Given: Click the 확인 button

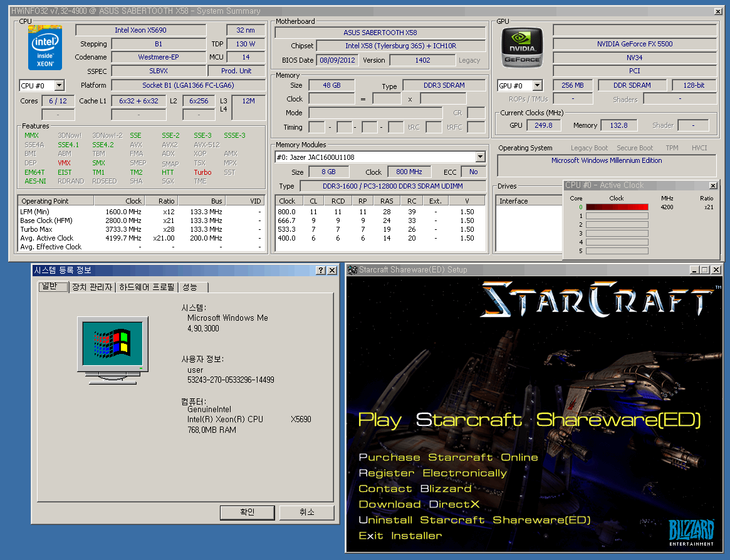Looking at the screenshot, I should (248, 512).
